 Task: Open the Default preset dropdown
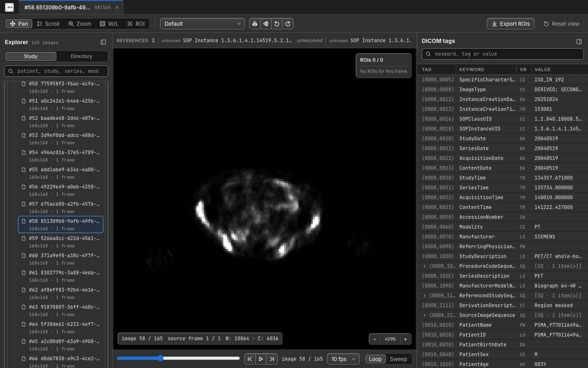pos(203,24)
